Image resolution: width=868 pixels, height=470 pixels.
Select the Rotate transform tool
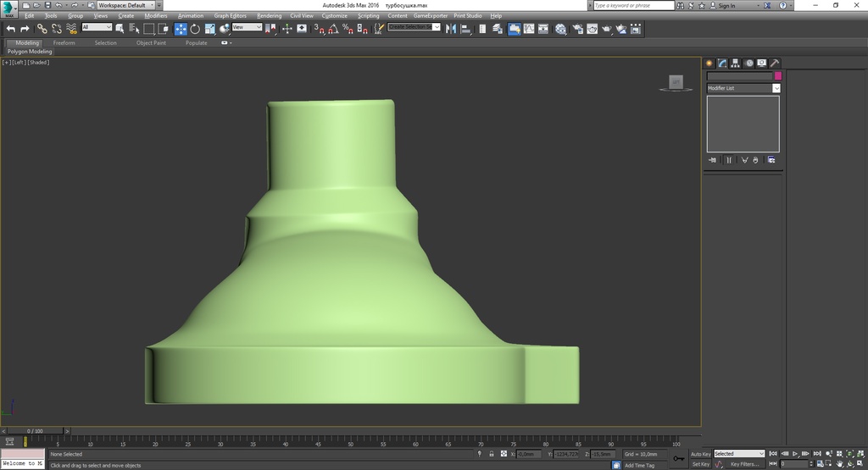tap(195, 29)
